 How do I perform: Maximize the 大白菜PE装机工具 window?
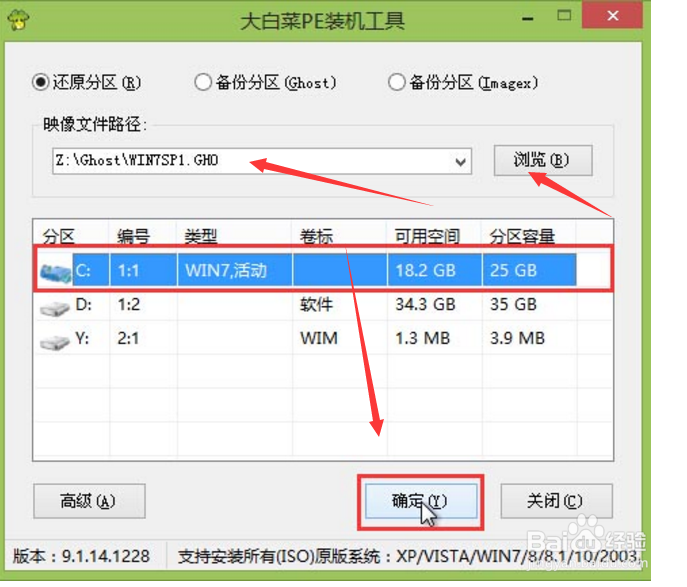[564, 16]
